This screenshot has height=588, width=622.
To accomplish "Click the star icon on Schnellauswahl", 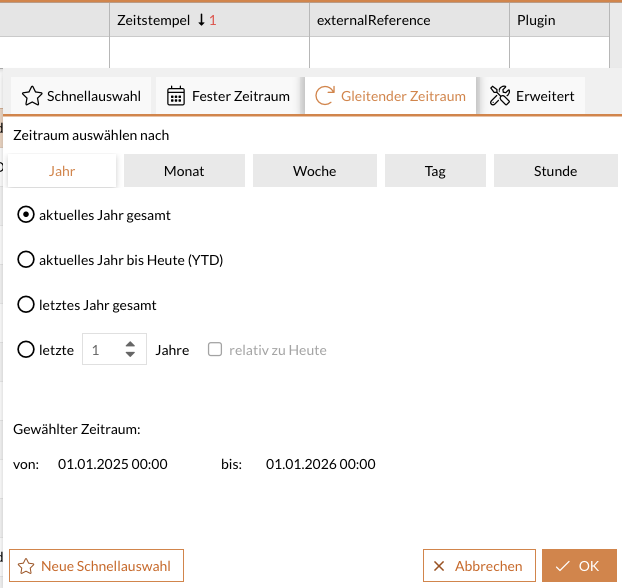I will (32, 96).
